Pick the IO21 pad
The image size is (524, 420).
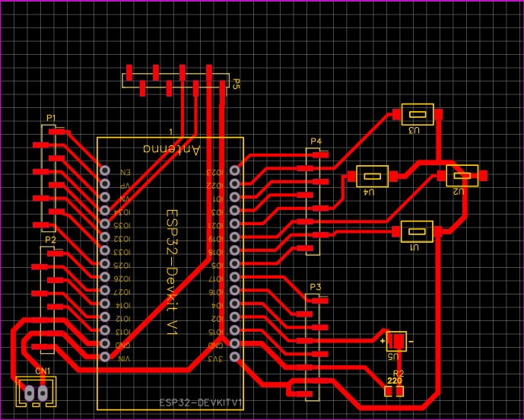234,224
